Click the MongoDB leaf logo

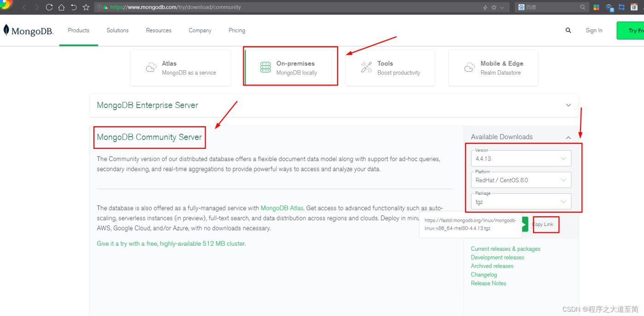click(6, 30)
